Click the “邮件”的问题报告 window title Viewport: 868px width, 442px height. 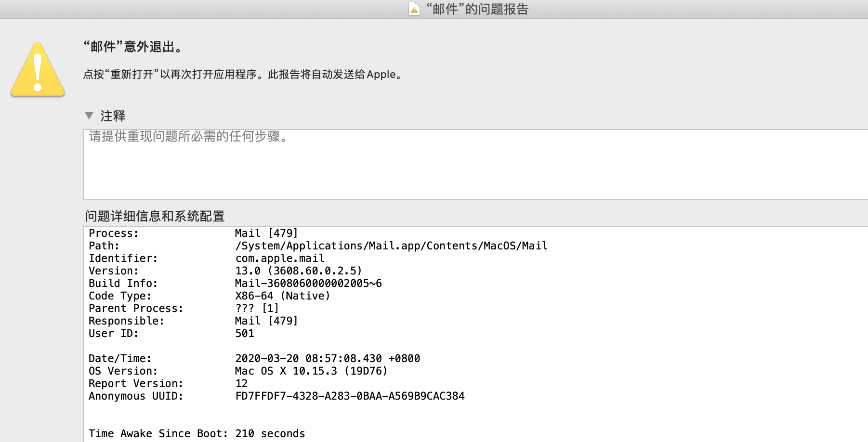tap(477, 9)
